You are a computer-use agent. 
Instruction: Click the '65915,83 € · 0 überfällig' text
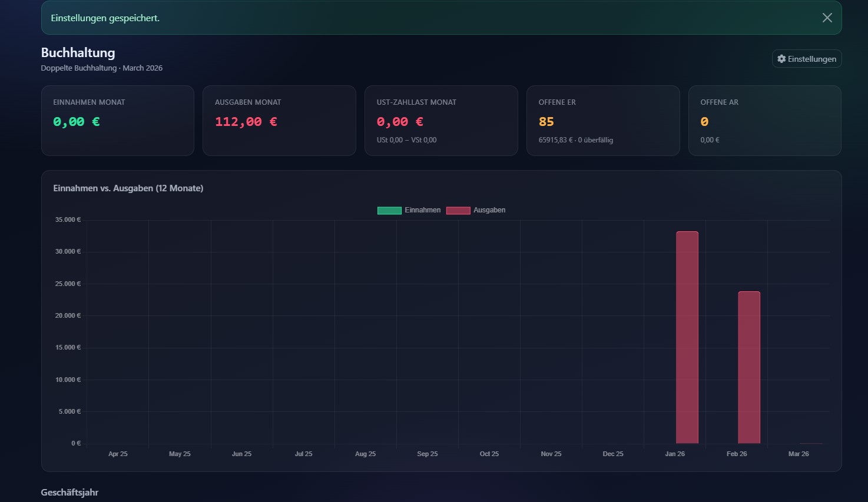[x=576, y=140]
